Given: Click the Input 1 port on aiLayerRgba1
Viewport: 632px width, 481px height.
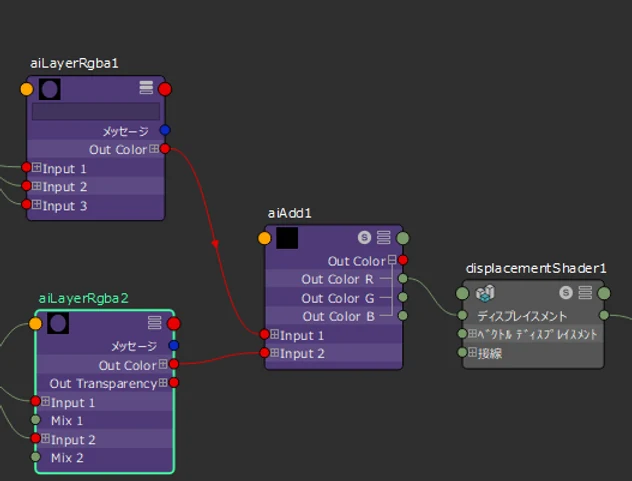Looking at the screenshot, I should click(x=26, y=167).
